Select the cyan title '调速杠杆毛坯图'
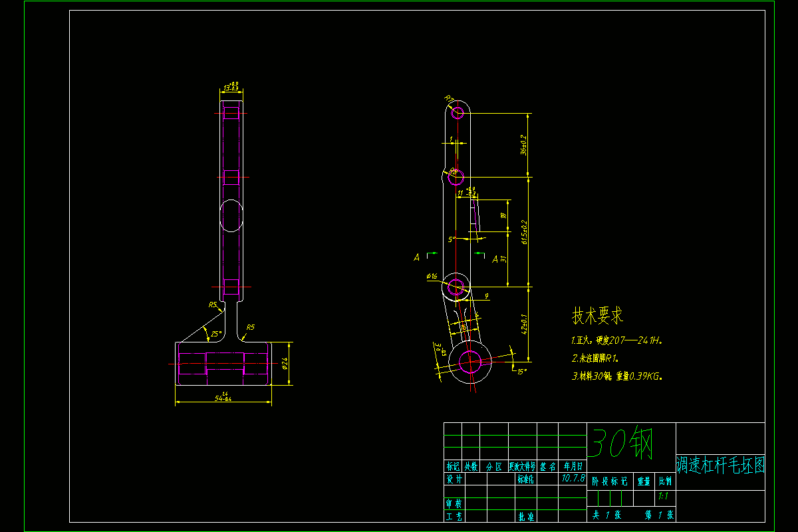This screenshot has height=532, width=798. pos(720,465)
